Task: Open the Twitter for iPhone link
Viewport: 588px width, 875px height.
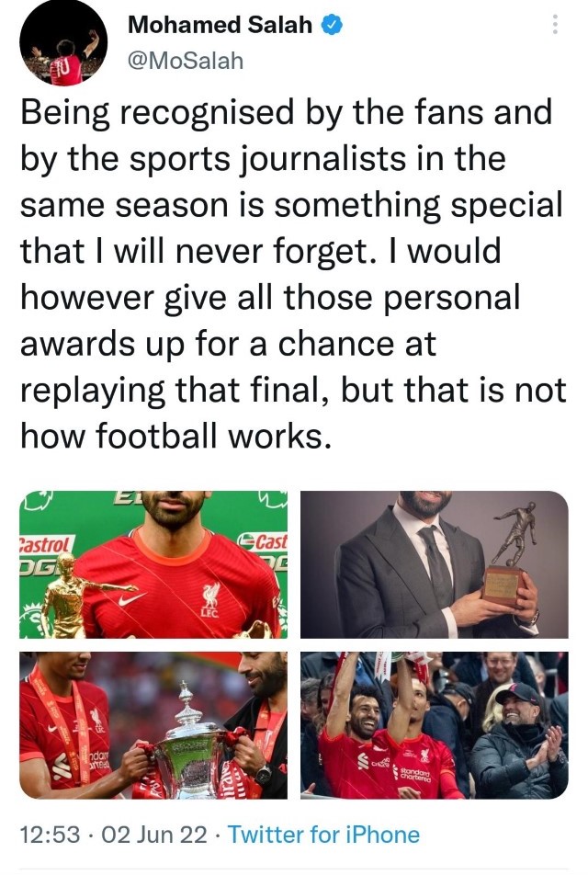Action: tap(323, 835)
